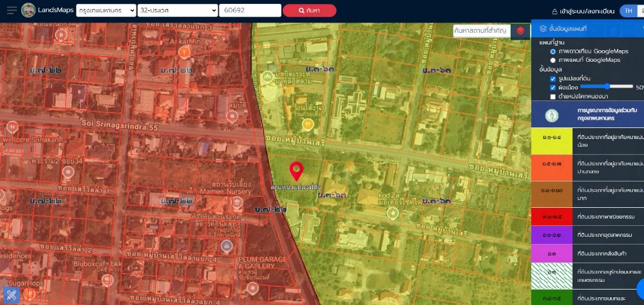Open the hamburger menu
Viewport: 644px width, 305px height.
tap(12, 10)
